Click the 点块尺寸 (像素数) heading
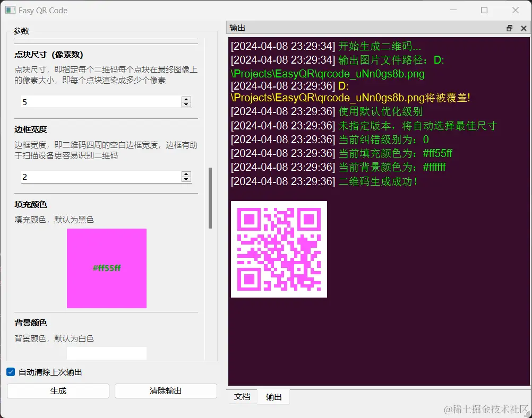This screenshot has height=418, width=532. point(48,55)
